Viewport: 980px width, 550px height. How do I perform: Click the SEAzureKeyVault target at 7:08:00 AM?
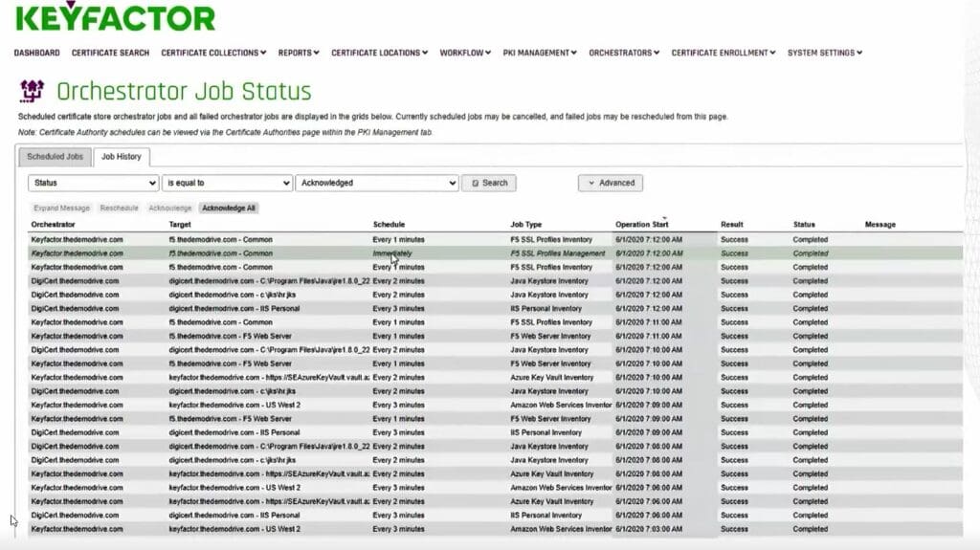pos(269,474)
